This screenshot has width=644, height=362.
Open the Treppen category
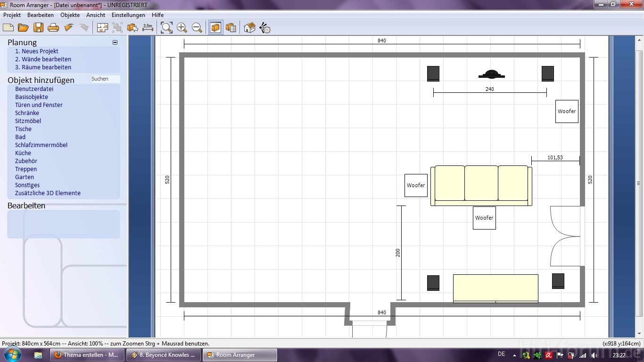26,169
